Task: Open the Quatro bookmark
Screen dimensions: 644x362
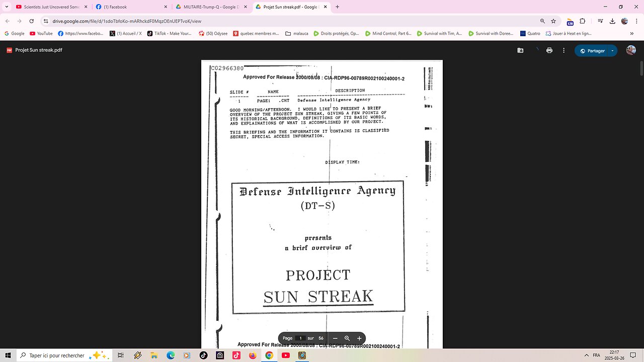Action: (x=530, y=34)
